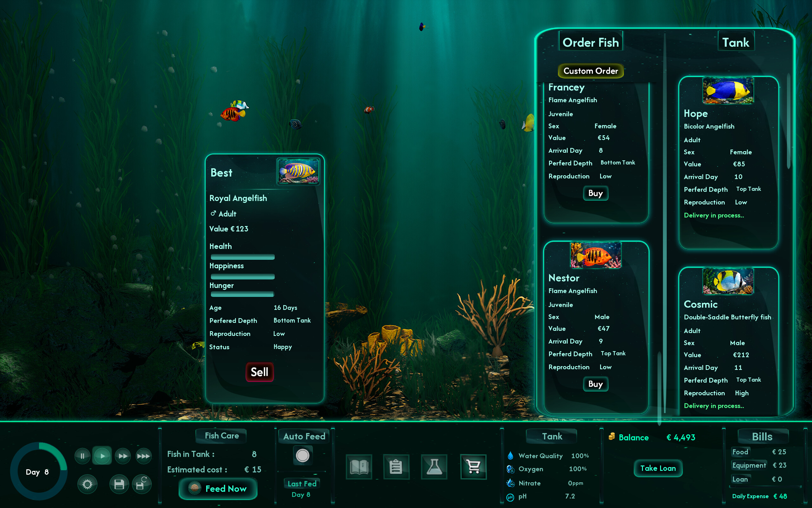The image size is (812, 508).
Task: Click the Health bar of Best
Action: 243,257
